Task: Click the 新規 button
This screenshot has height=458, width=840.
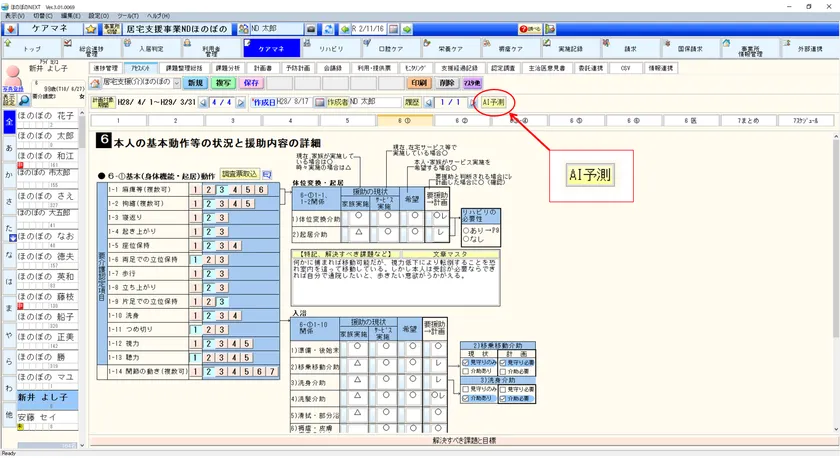Action: click(196, 83)
